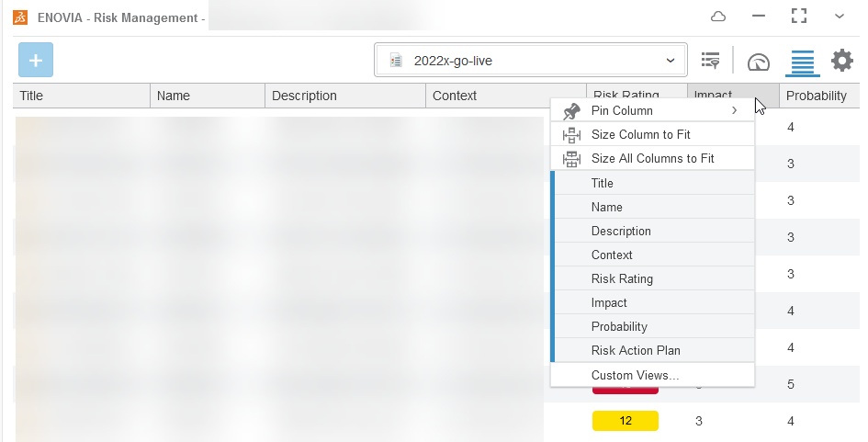Toggle Name column visibility in menu
The width and height of the screenshot is (868, 442).
(653, 207)
